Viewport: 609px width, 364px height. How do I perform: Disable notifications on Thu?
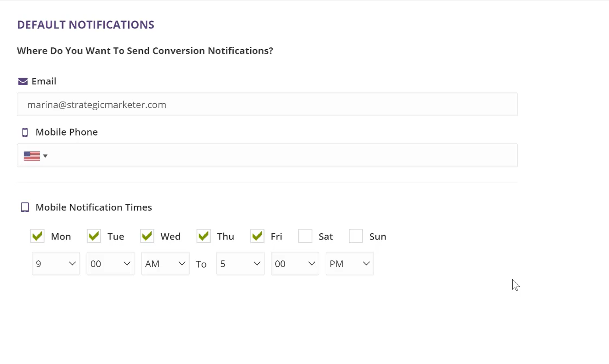[203, 236]
